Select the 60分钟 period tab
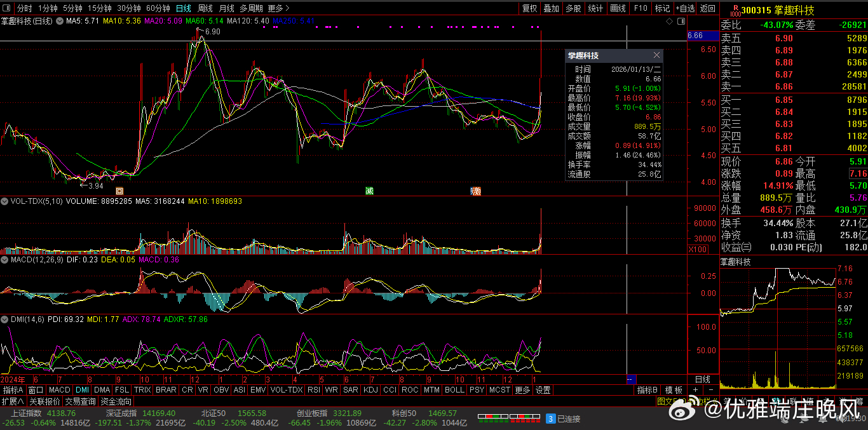Viewport: 868px width, 430px height. (x=158, y=8)
